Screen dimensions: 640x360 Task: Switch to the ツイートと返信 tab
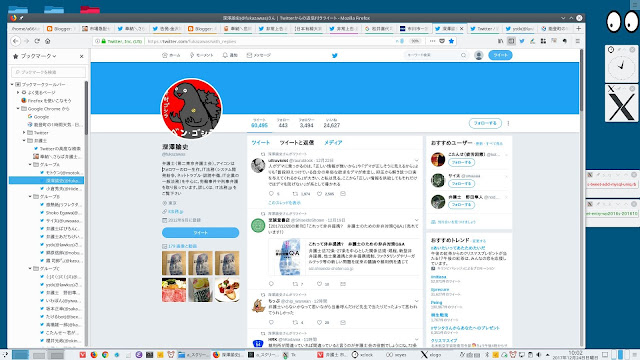coord(297,142)
